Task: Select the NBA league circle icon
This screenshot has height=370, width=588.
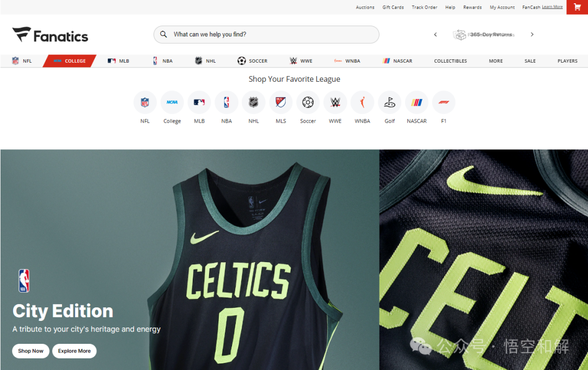Action: click(x=226, y=102)
